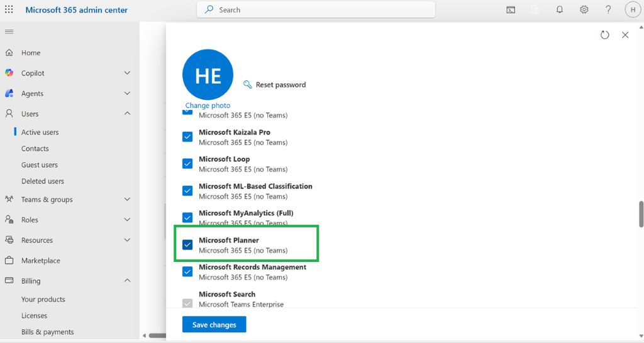Click Save changes button
This screenshot has height=343, width=644.
[x=214, y=325]
